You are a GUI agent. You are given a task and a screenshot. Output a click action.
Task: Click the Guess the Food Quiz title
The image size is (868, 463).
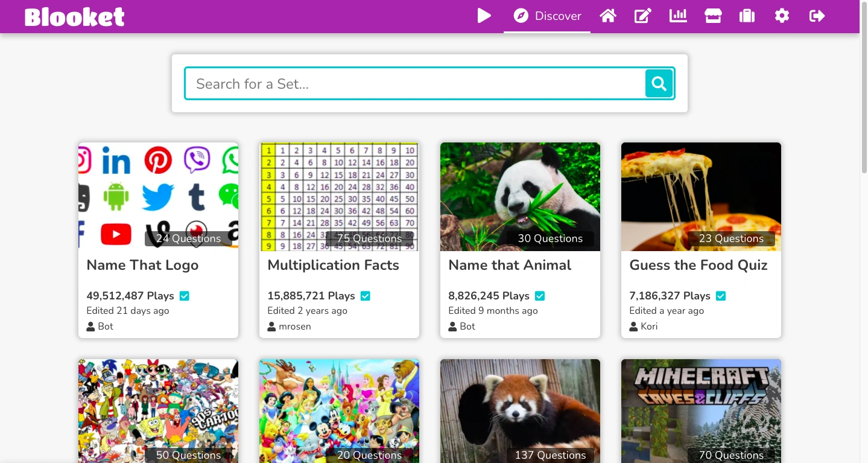click(699, 265)
